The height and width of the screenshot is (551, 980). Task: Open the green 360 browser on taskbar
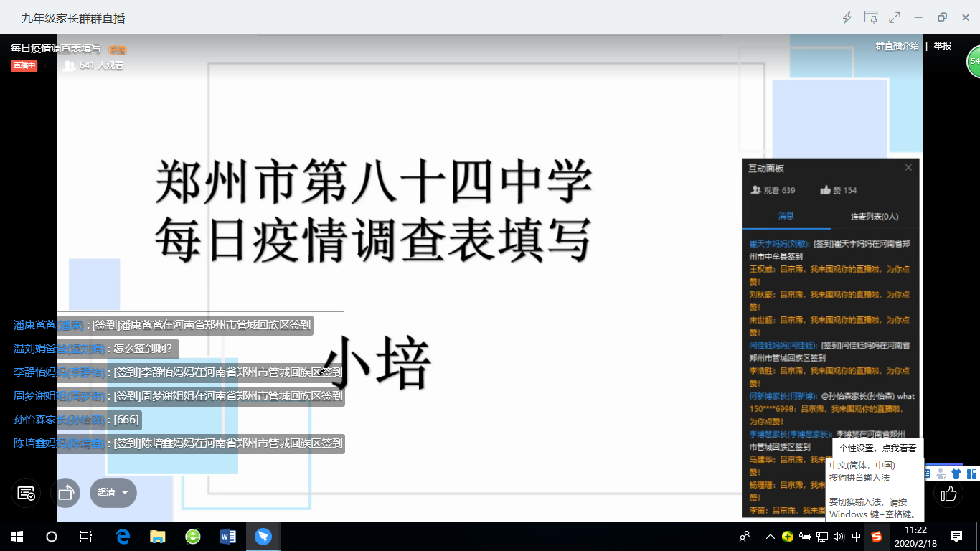point(193,537)
